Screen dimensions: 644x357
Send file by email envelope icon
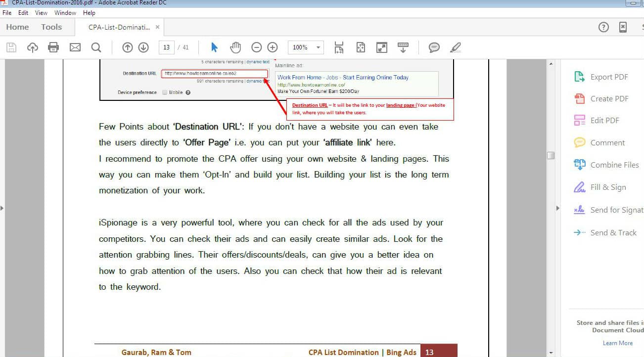[75, 47]
